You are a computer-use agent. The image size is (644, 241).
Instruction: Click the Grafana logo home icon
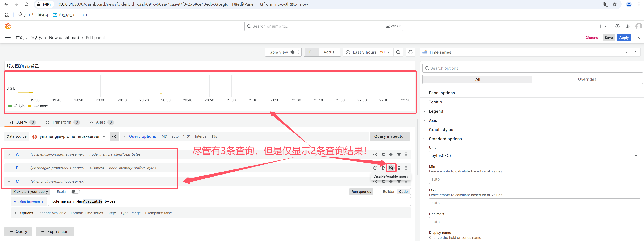coord(8,26)
